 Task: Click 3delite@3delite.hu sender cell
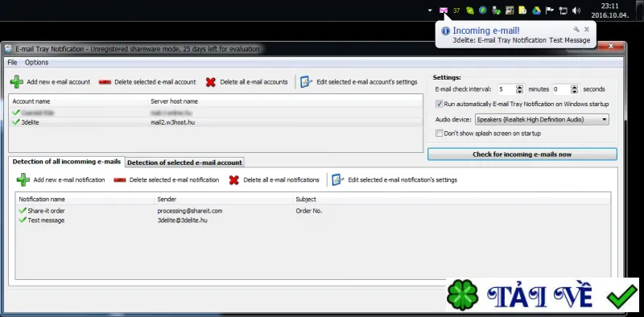tap(182, 220)
